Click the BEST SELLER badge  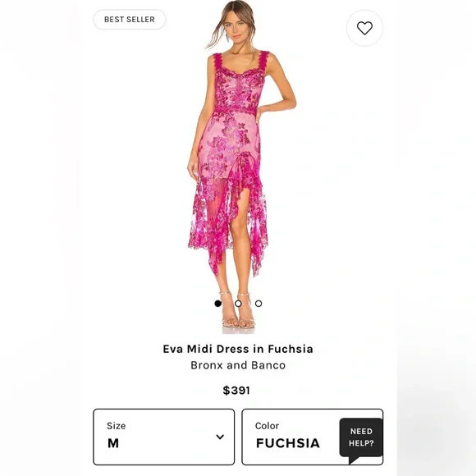click(x=130, y=20)
